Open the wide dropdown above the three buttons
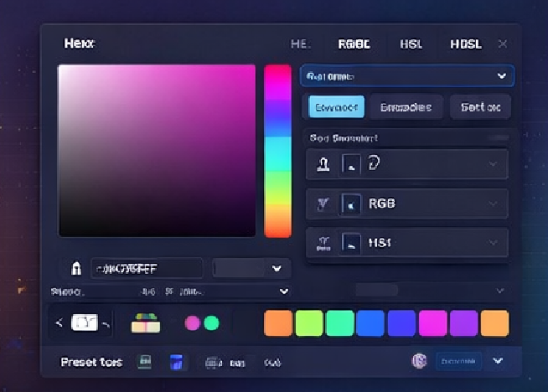The width and height of the screenshot is (548, 392). point(407,76)
